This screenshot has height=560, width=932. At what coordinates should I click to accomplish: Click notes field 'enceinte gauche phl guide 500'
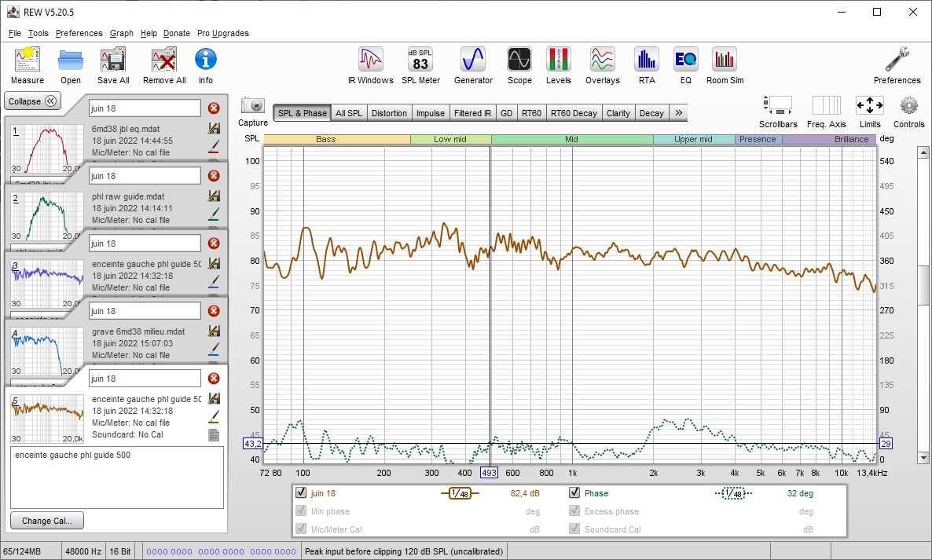coord(117,478)
